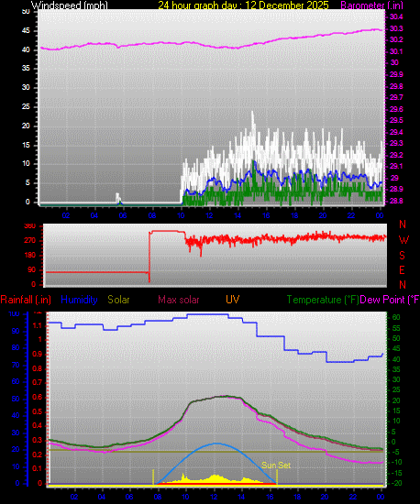420x504 pixels.
Task: Click the '24 hour graph day : 12 December 2025' title
Action: [x=243, y=5]
